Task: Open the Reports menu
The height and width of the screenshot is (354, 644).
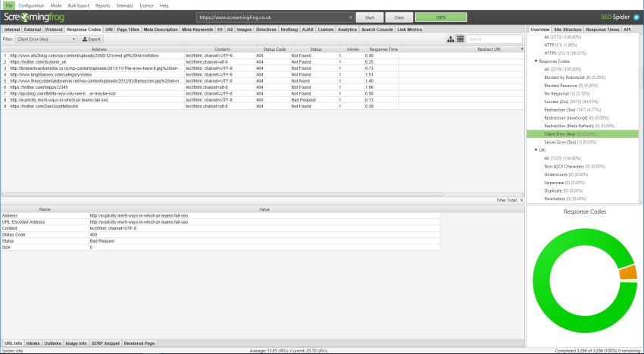Action: coord(102,6)
